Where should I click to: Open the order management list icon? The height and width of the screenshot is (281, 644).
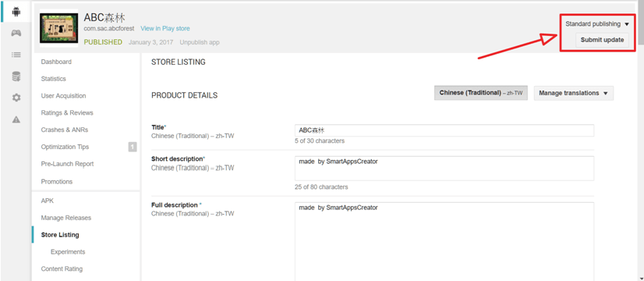coord(16,55)
